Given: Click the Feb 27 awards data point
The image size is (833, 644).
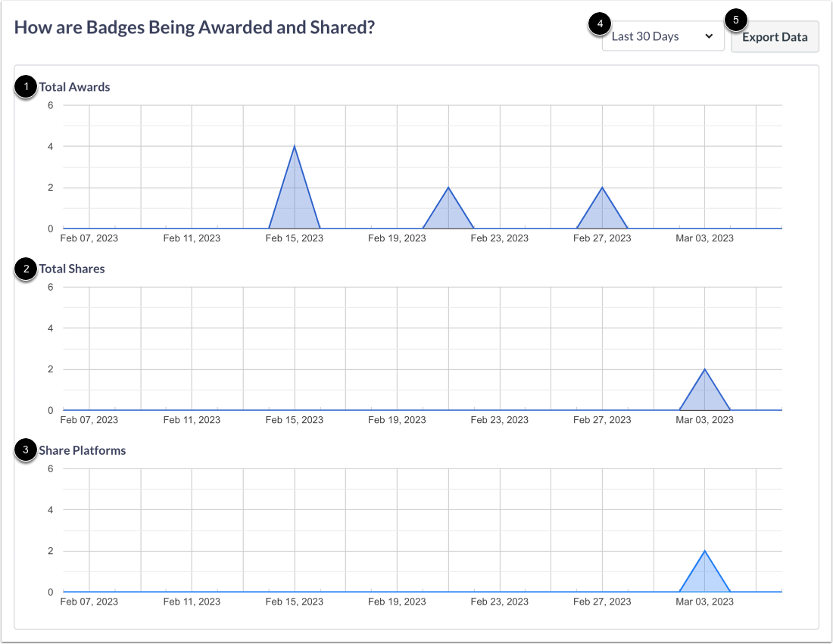Looking at the screenshot, I should [x=602, y=191].
